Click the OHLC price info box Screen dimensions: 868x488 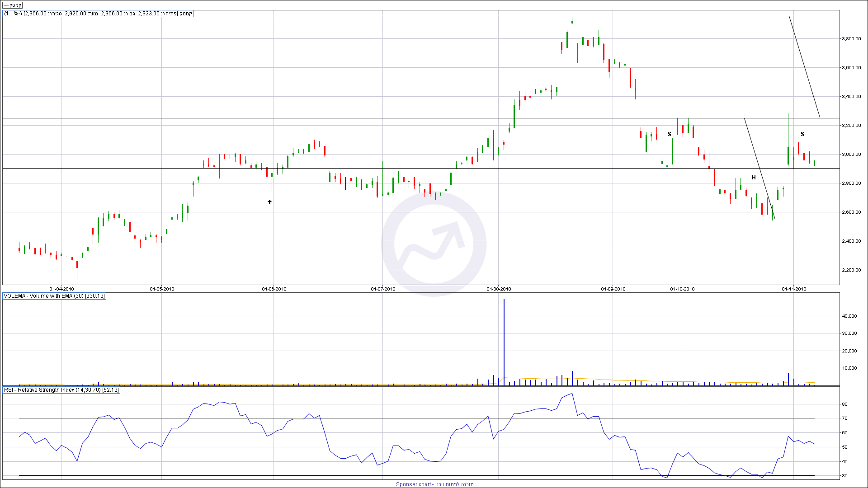coord(98,14)
